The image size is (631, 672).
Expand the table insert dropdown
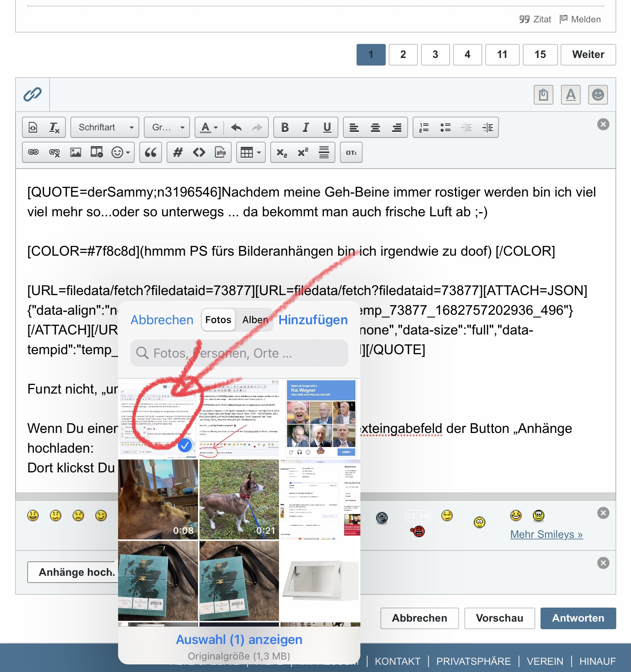coord(251,153)
